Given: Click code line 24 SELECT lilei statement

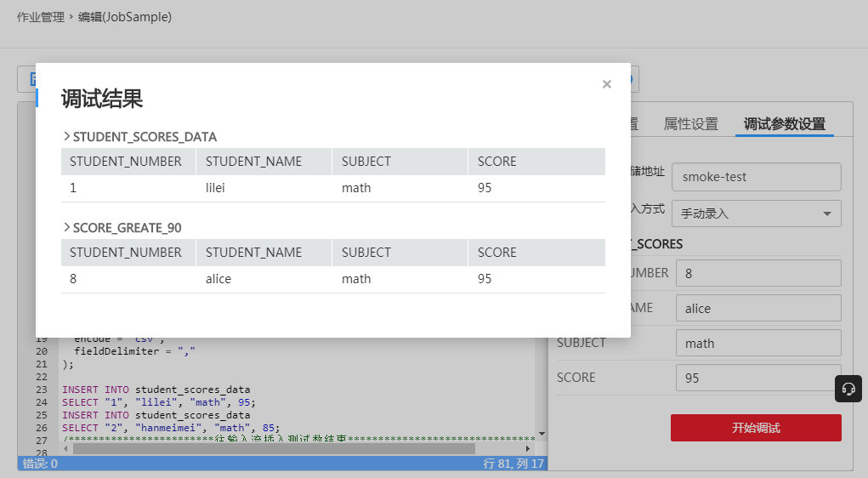Looking at the screenshot, I should click(x=159, y=402).
